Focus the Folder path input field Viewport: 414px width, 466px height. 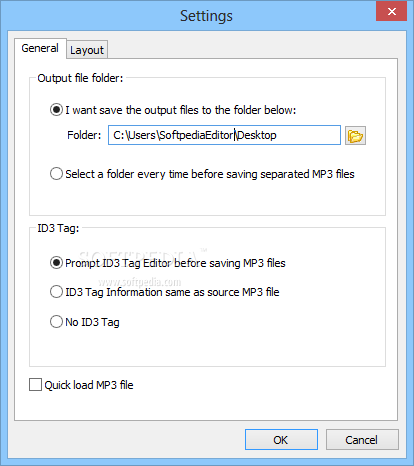[x=224, y=135]
